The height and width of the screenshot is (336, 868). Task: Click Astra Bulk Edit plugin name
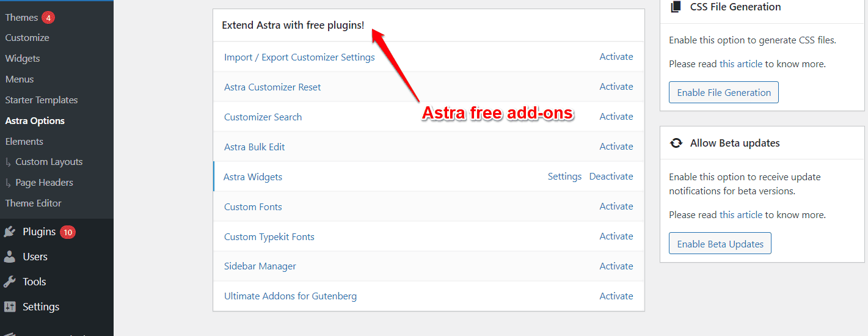[x=254, y=147]
